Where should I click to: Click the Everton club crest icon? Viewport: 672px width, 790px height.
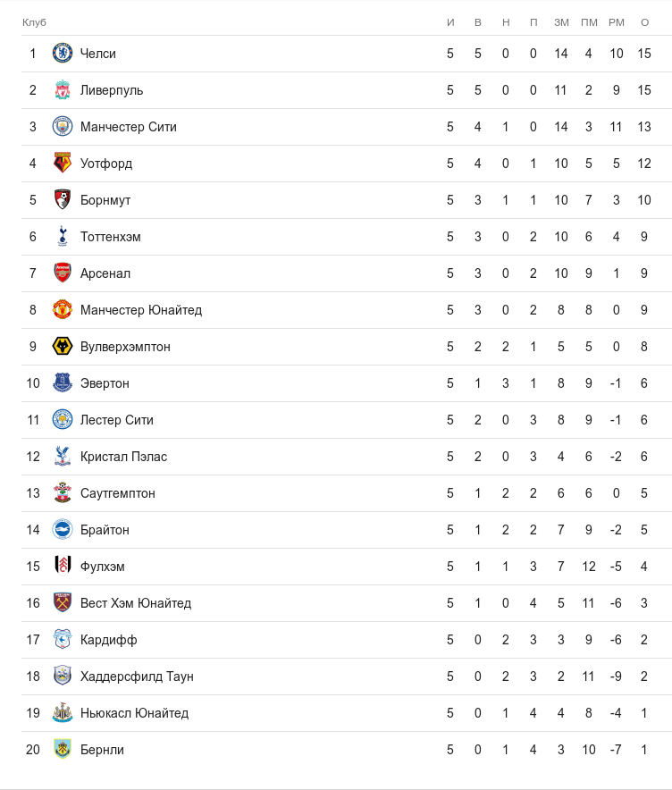coord(63,383)
